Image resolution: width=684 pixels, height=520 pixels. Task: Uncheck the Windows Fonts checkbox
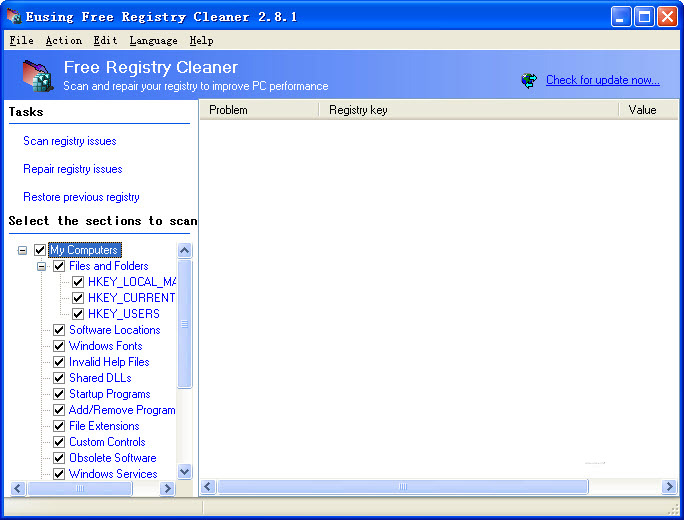pos(59,346)
